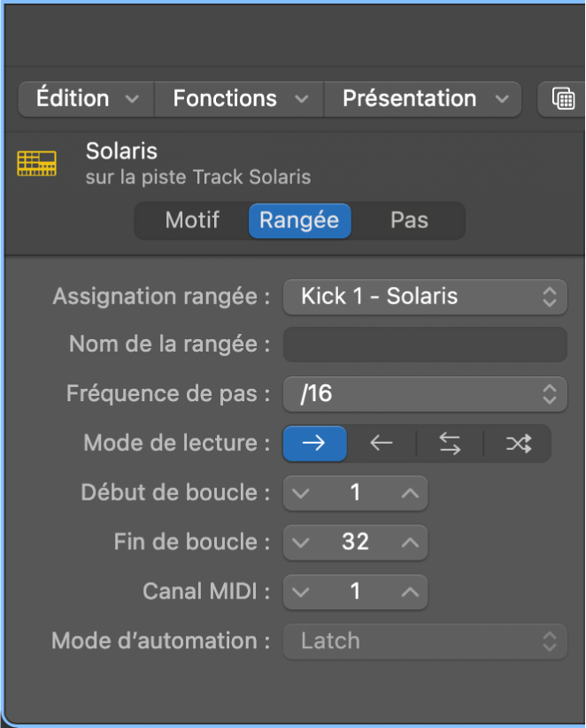Select random shuffle playback mode icon
586x728 pixels.
(x=518, y=444)
